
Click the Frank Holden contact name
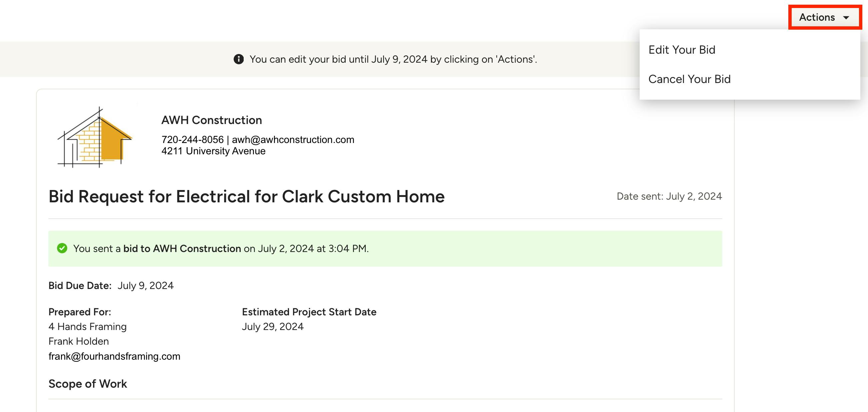click(79, 341)
